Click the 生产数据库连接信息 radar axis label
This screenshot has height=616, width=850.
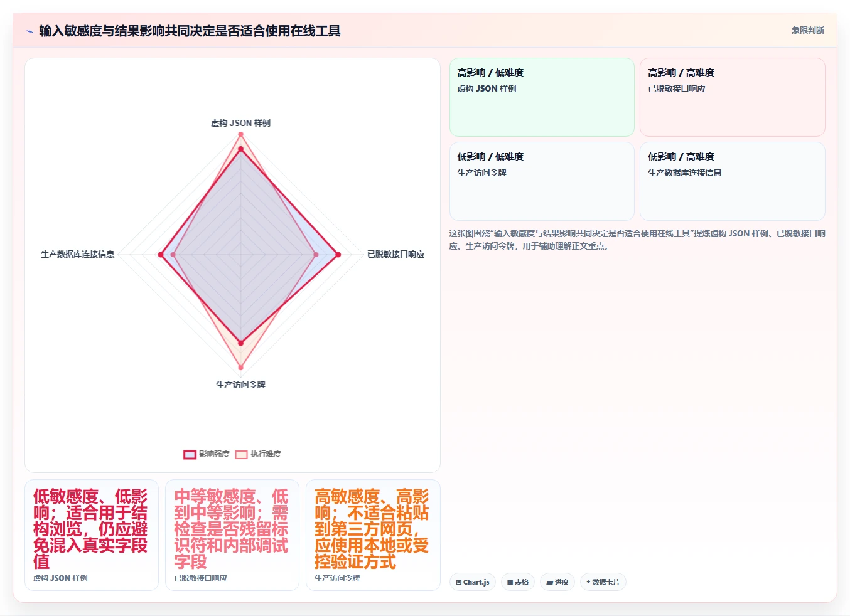(x=78, y=254)
